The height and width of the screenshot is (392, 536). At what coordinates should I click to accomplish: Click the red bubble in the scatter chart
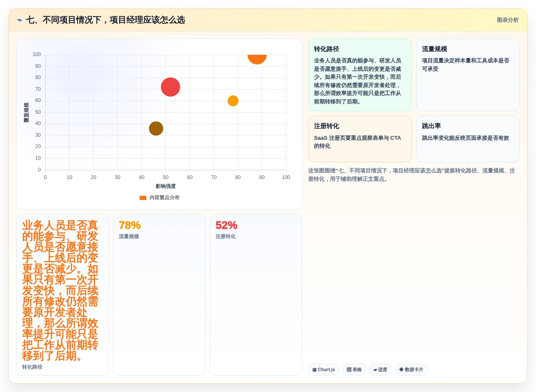[x=170, y=87]
